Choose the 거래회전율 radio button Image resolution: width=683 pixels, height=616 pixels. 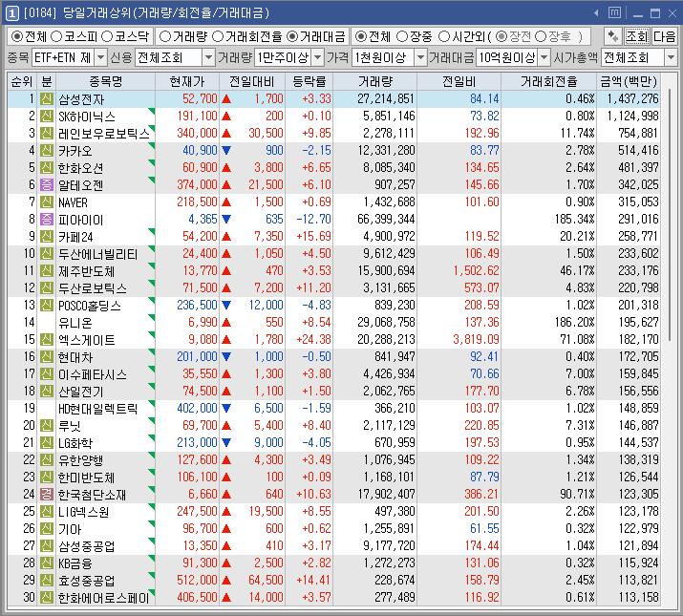[x=218, y=36]
